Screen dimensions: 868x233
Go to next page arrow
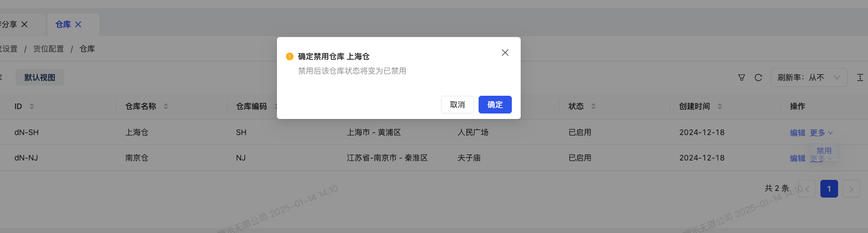(x=851, y=189)
